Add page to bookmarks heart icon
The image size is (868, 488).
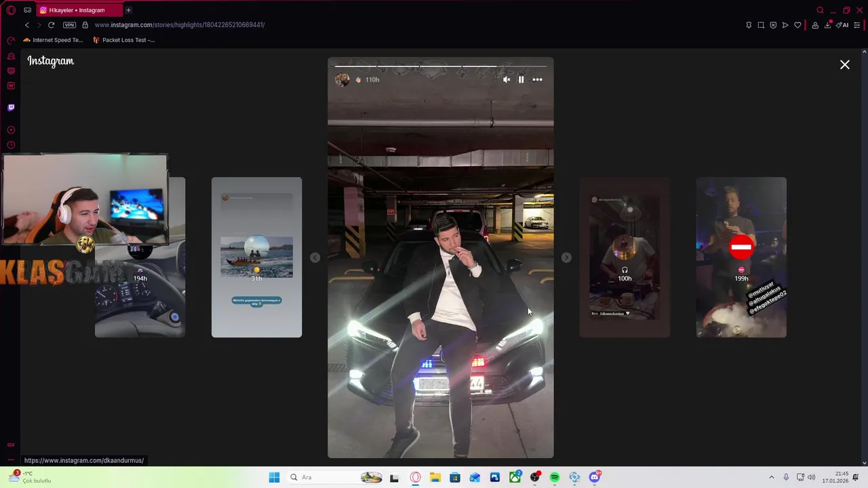[x=797, y=25]
